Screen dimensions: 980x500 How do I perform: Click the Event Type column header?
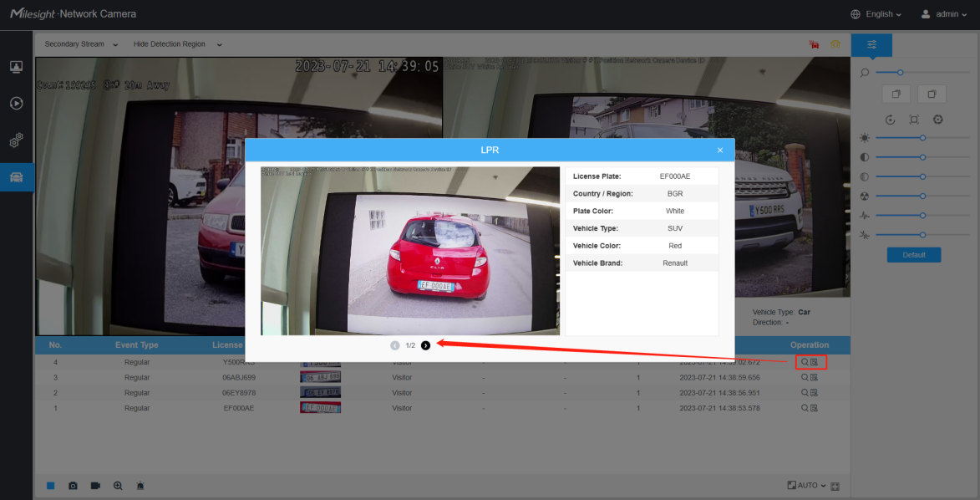[x=137, y=344]
